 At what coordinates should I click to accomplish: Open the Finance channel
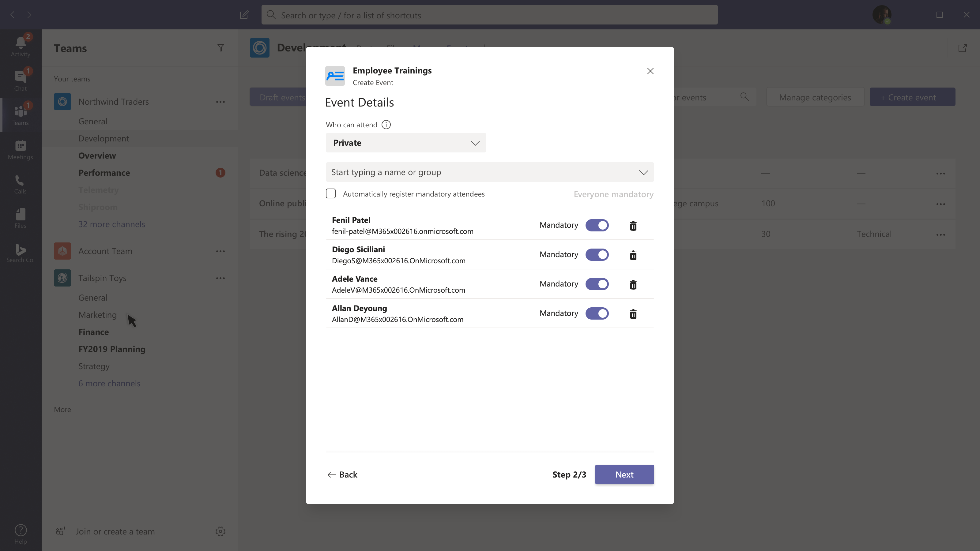pos(94,332)
